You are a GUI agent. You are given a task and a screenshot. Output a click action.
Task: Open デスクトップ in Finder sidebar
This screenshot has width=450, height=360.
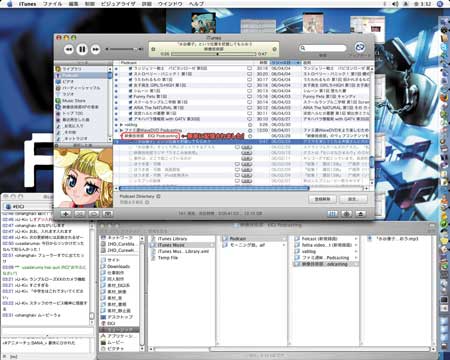click(116, 317)
